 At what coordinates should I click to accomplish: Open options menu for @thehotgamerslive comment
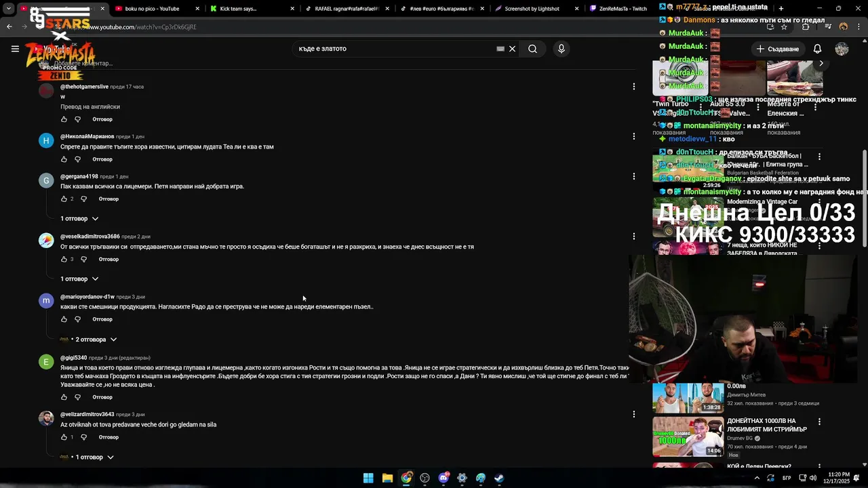pos(633,87)
